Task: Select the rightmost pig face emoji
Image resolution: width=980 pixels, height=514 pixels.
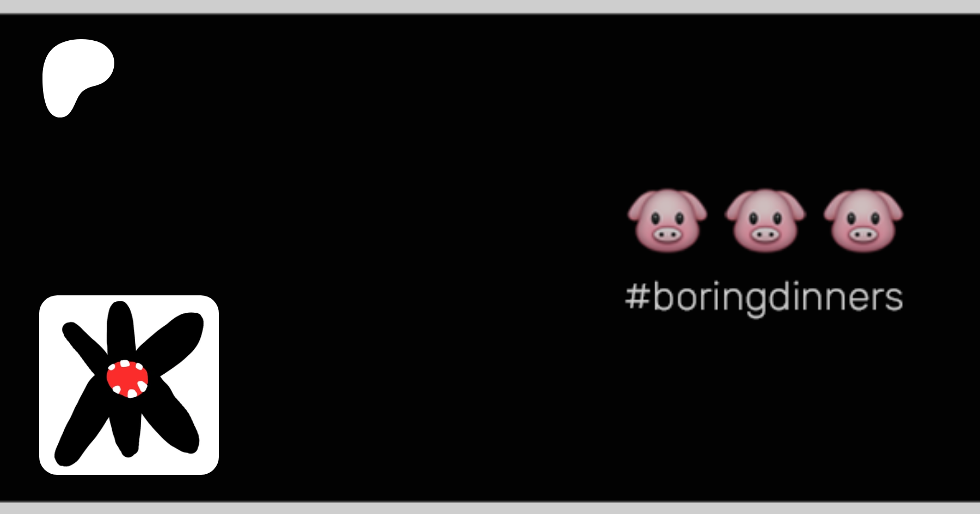Action: (863, 220)
